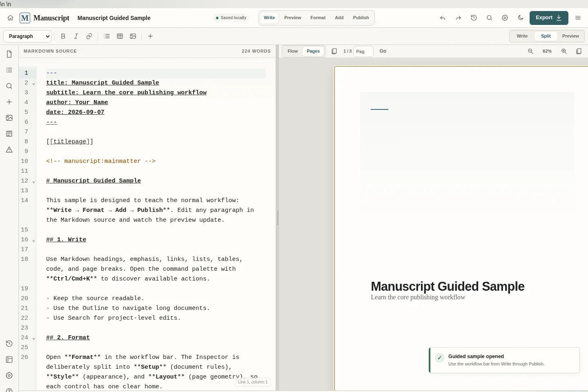Click the Manuscript M logo
The height and width of the screenshot is (392, 588).
pyautogui.click(x=25, y=18)
